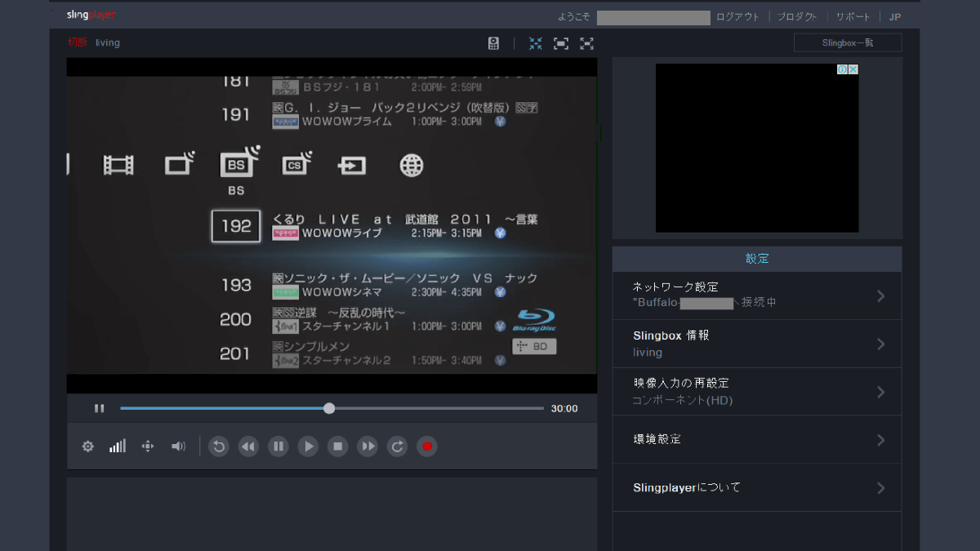This screenshot has height=551, width=980.
Task: Click the small pause icon beside seek bar
Action: tap(99, 408)
